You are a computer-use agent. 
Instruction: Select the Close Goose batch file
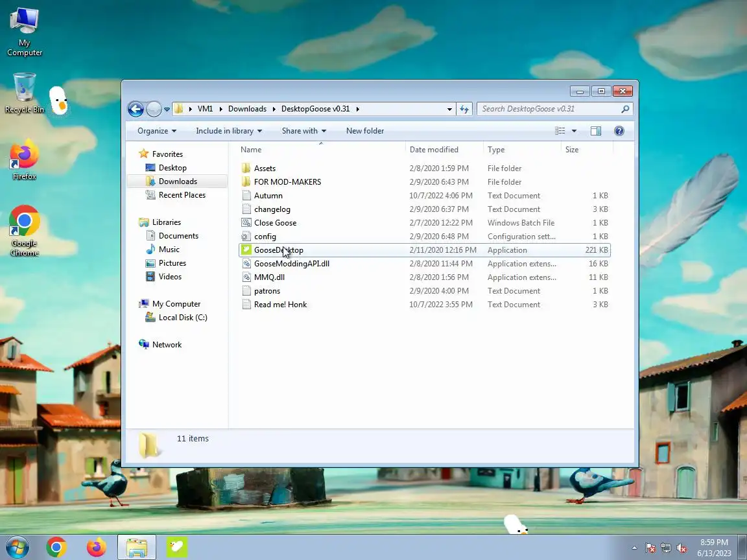(x=275, y=223)
